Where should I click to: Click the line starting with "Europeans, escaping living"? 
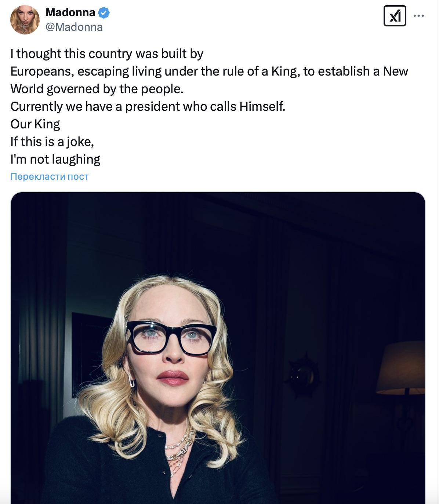pos(209,72)
